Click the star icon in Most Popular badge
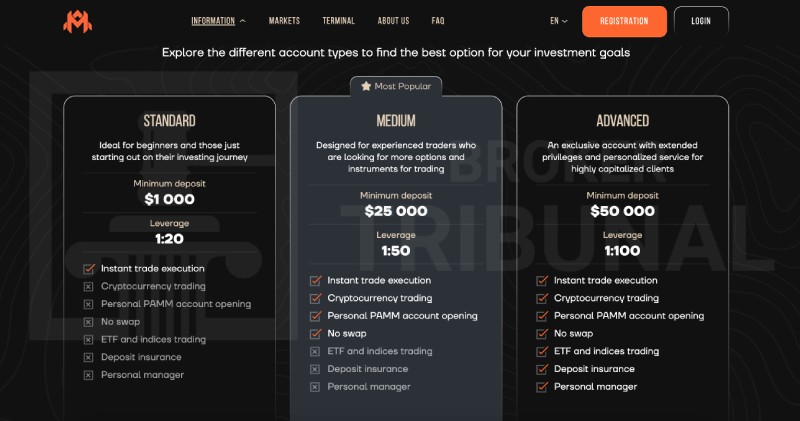 click(366, 87)
